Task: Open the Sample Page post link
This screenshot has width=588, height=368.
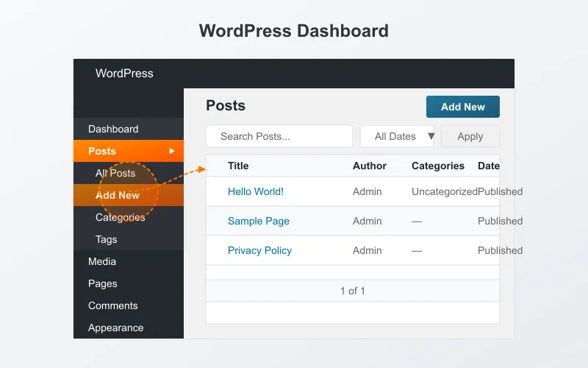Action: (x=259, y=221)
